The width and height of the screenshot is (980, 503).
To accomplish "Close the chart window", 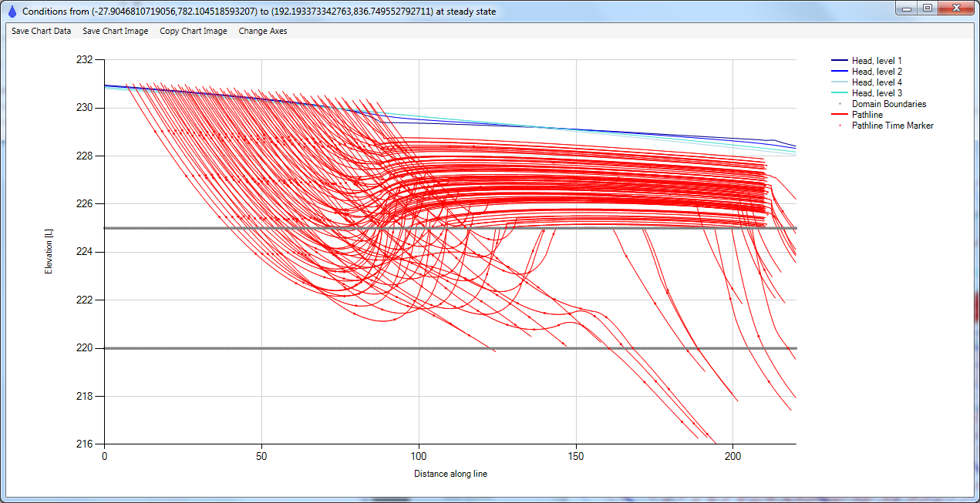I will coord(955,8).
